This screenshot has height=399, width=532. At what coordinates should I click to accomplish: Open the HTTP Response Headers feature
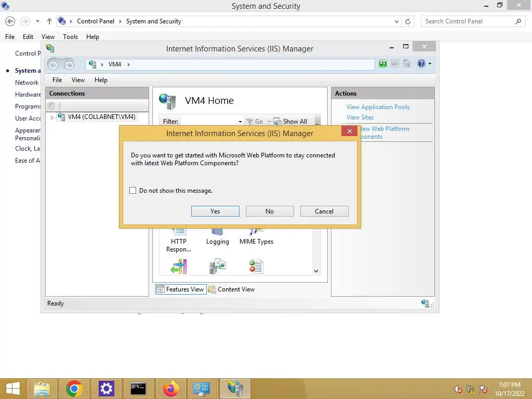click(179, 242)
